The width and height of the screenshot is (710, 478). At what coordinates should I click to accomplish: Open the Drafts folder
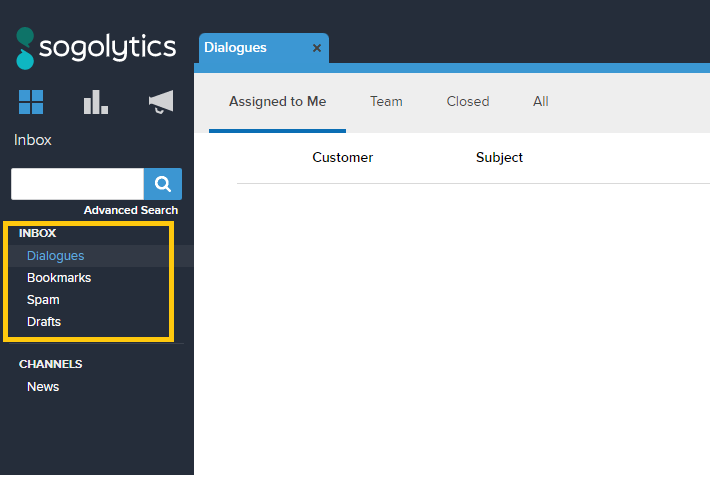point(44,322)
